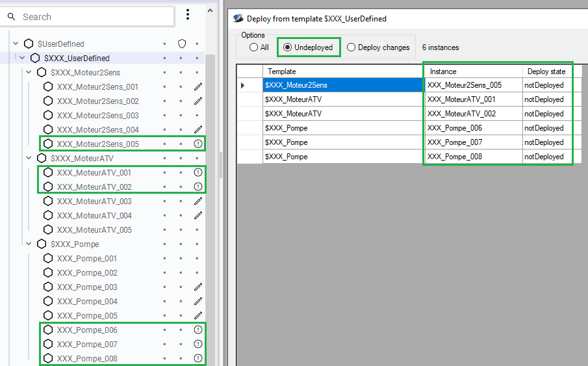Screen dimensions: 588x366
Task: Select the All radio option
Action: click(x=254, y=47)
